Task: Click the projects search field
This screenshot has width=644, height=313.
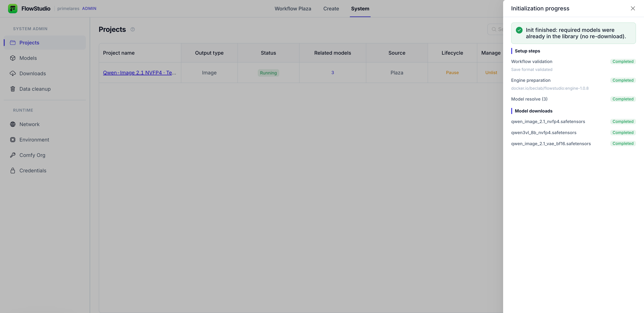Action: point(495,29)
